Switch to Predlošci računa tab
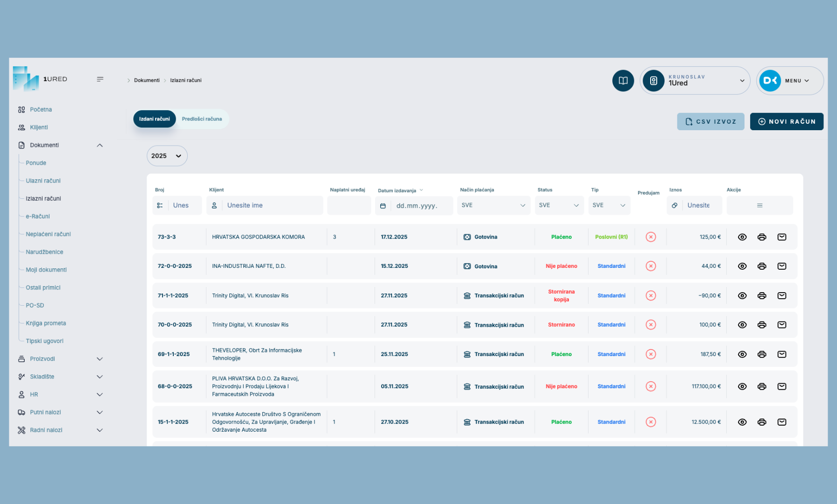Viewport: 837px width, 504px height. coord(202,119)
